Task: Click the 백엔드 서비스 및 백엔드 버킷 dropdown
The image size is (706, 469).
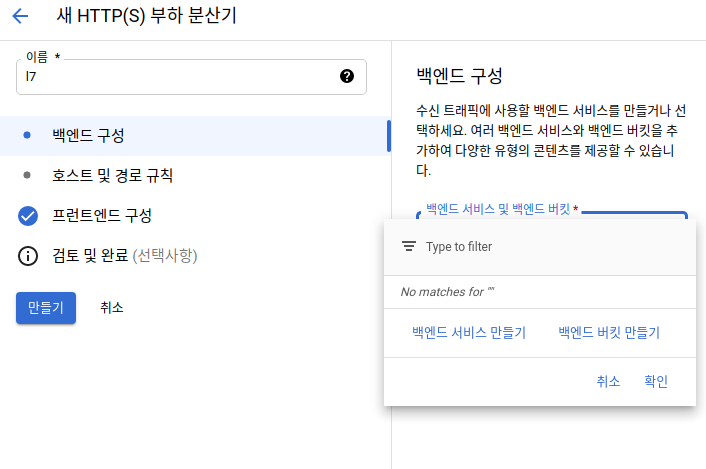Action: pyautogui.click(x=552, y=213)
